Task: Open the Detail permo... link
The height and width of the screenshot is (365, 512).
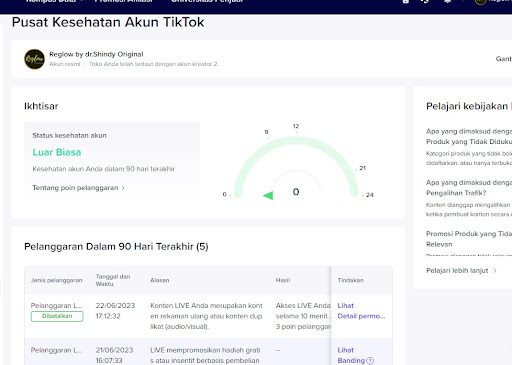Action: click(x=361, y=316)
